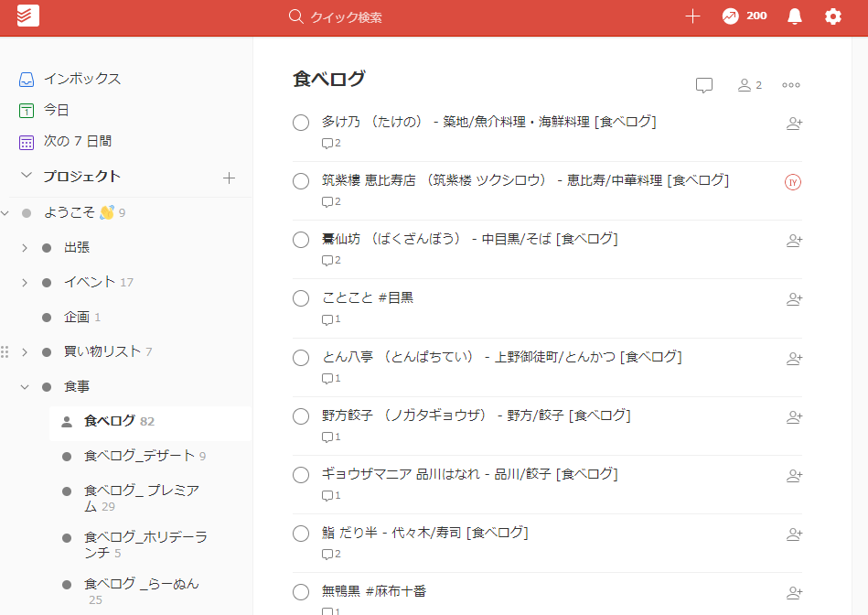This screenshot has height=615, width=868.
Task: Complete the 鮨 だり半 task
Action: point(301,534)
